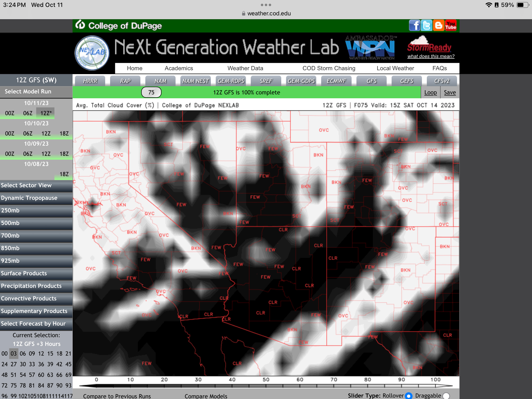This screenshot has height=399, width=532.
Task: Open the Facebook icon link
Action: point(415,26)
